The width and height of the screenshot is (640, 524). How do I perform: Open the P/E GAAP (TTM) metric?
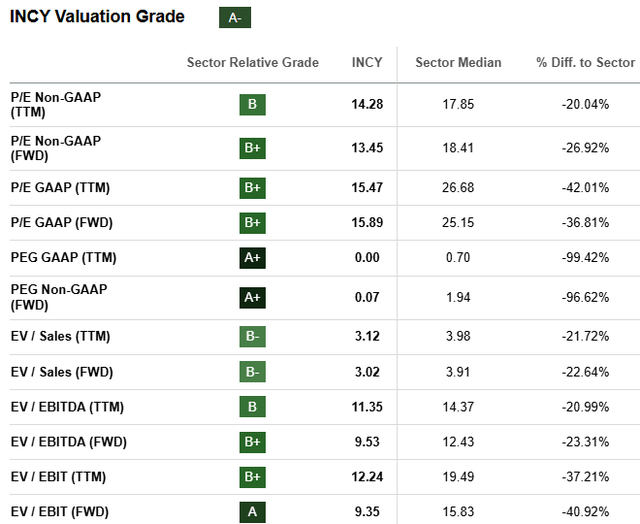60,188
